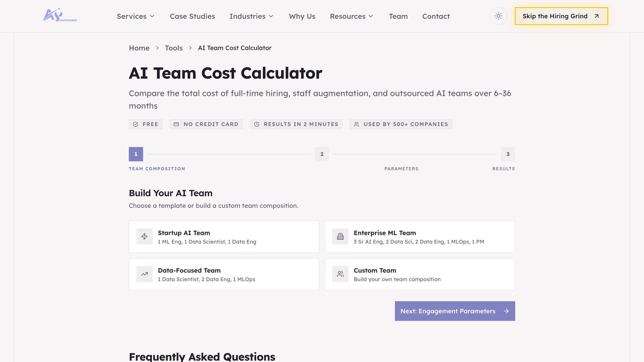Expand the Industries dropdown menu
644x362 pixels.
point(251,16)
